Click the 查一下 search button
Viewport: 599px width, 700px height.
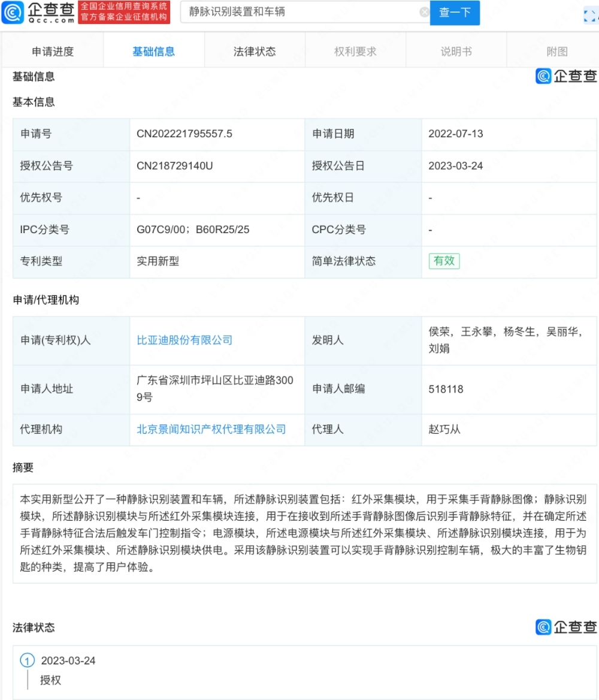tap(455, 13)
